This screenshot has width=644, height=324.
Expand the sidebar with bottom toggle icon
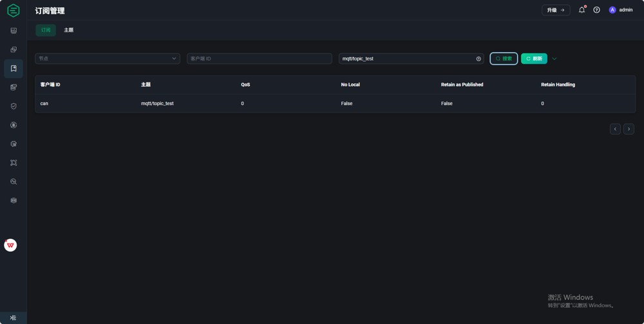coord(13,318)
